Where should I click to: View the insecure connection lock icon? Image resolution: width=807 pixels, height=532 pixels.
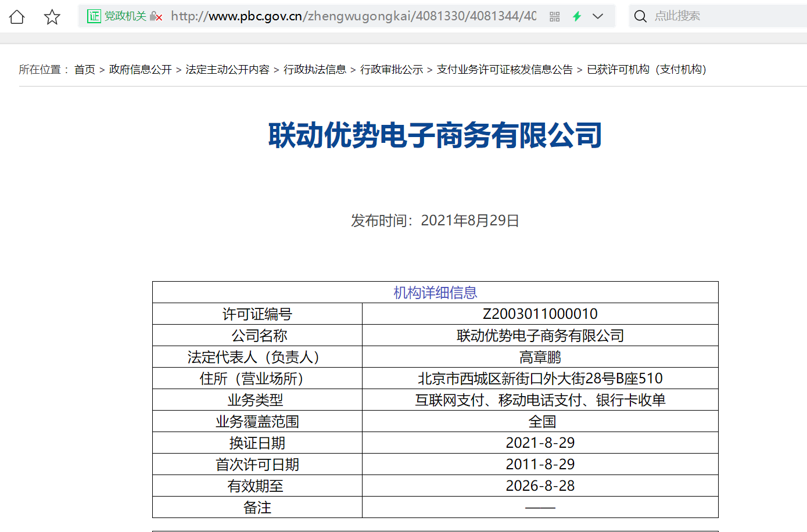tap(156, 16)
